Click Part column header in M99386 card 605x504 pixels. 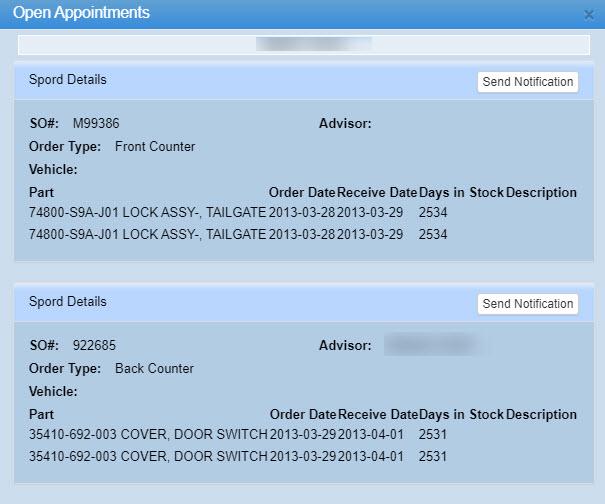click(41, 192)
